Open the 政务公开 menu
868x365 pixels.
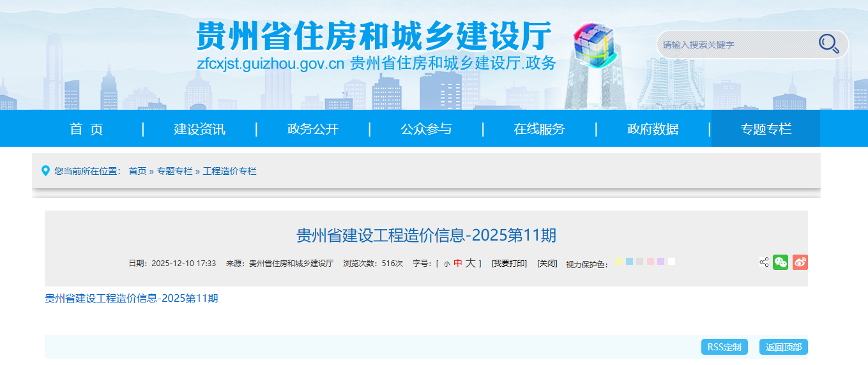coord(312,129)
